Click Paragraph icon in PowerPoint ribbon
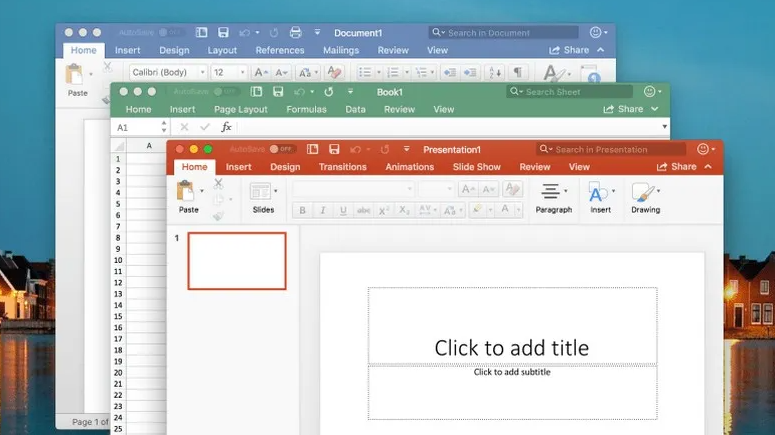Viewport: 775px width, 435px height. (550, 191)
